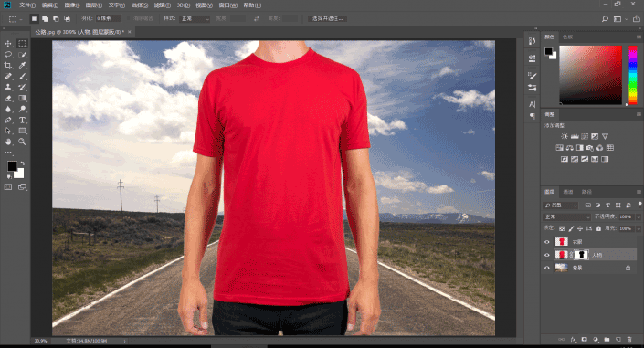
Task: Click the feather (羽化) input field
Action: [x=109, y=18]
